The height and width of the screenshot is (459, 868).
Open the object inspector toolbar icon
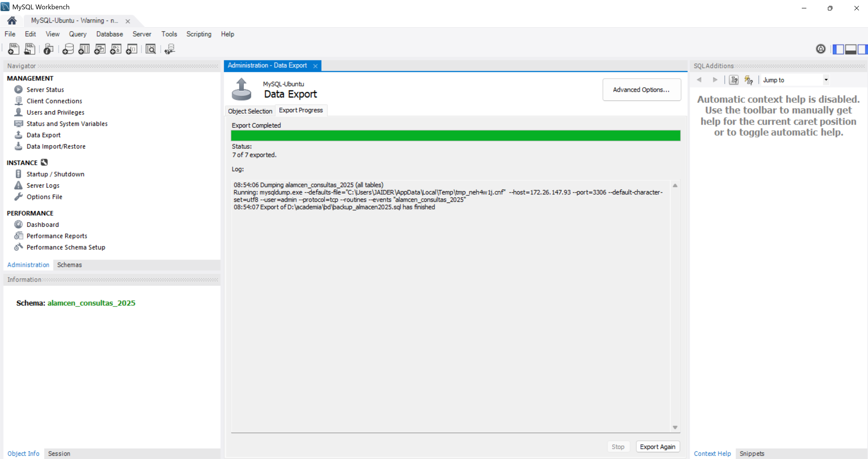point(49,49)
